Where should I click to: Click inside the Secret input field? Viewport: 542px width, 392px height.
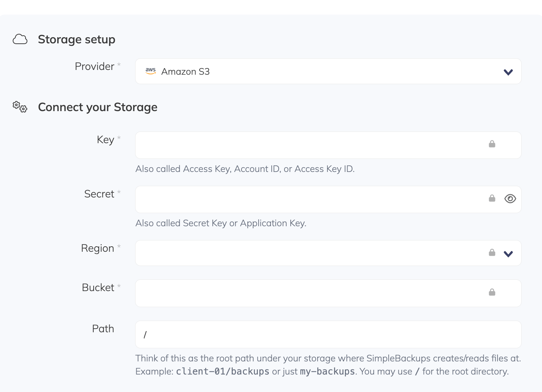tap(291, 199)
